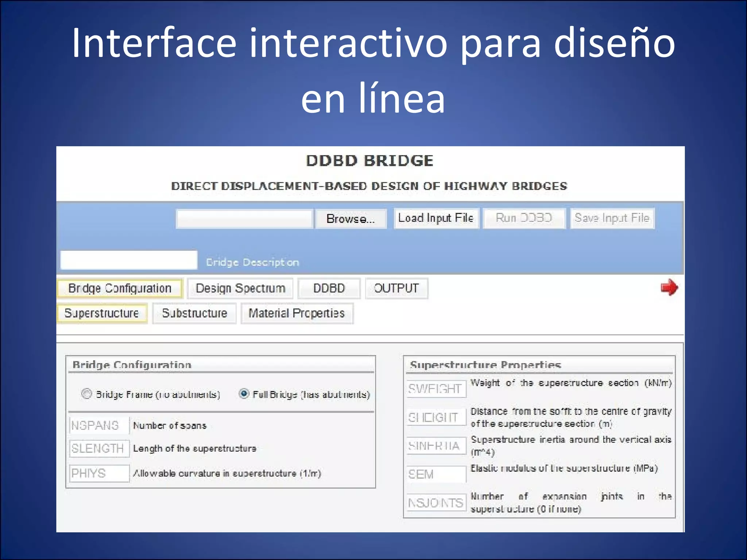The image size is (747, 560).
Task: Open the Material Properties sub-tab
Action: [x=297, y=313]
